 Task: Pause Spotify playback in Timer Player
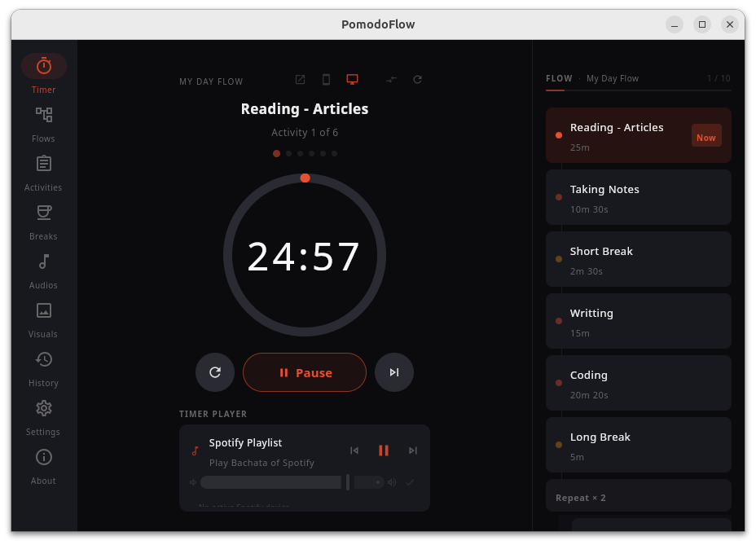pyautogui.click(x=384, y=450)
